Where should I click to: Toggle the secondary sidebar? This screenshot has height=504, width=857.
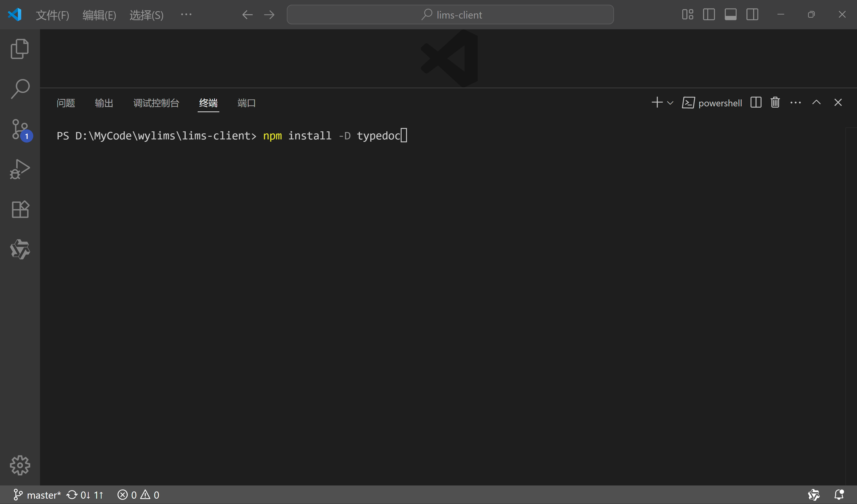pos(752,14)
